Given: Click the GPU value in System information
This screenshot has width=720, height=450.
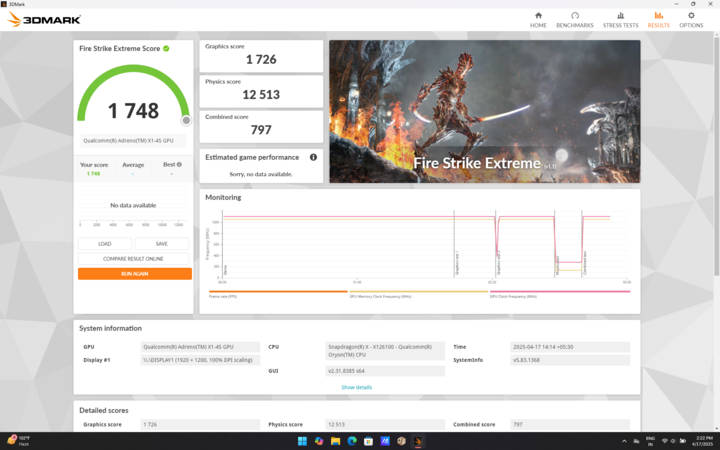Looking at the screenshot, I should 200,347.
